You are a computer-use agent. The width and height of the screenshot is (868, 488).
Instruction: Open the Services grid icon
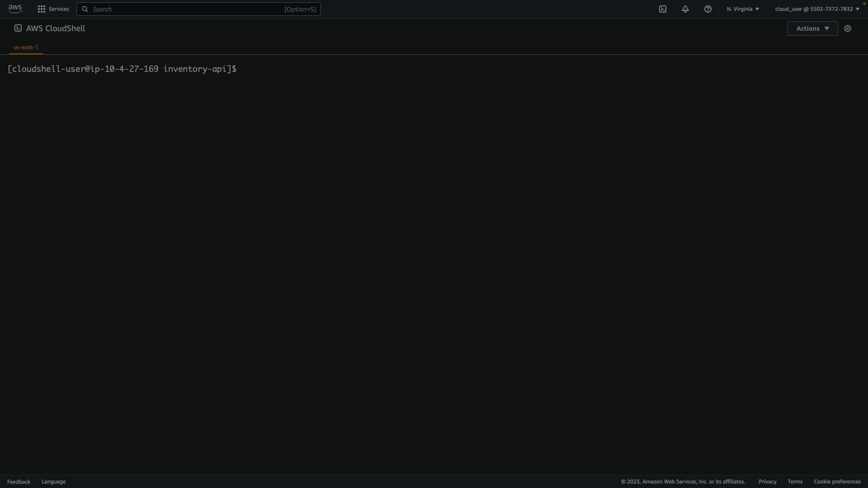coord(42,9)
